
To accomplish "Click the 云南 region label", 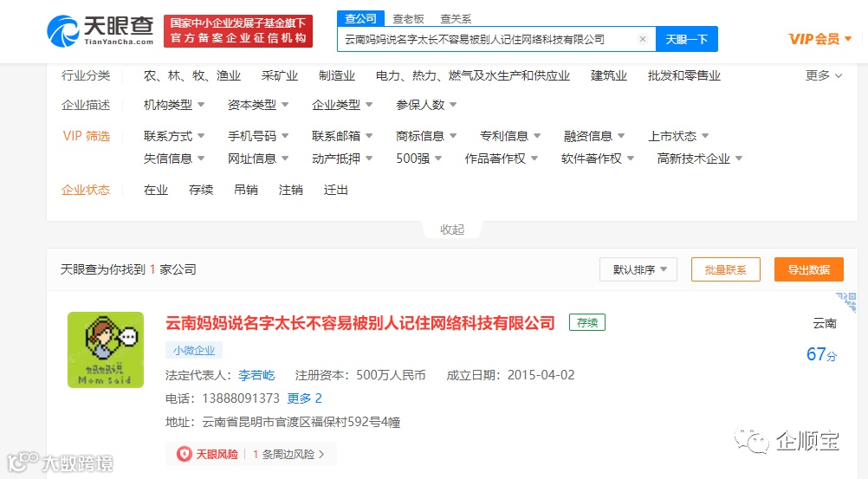I will point(825,323).
